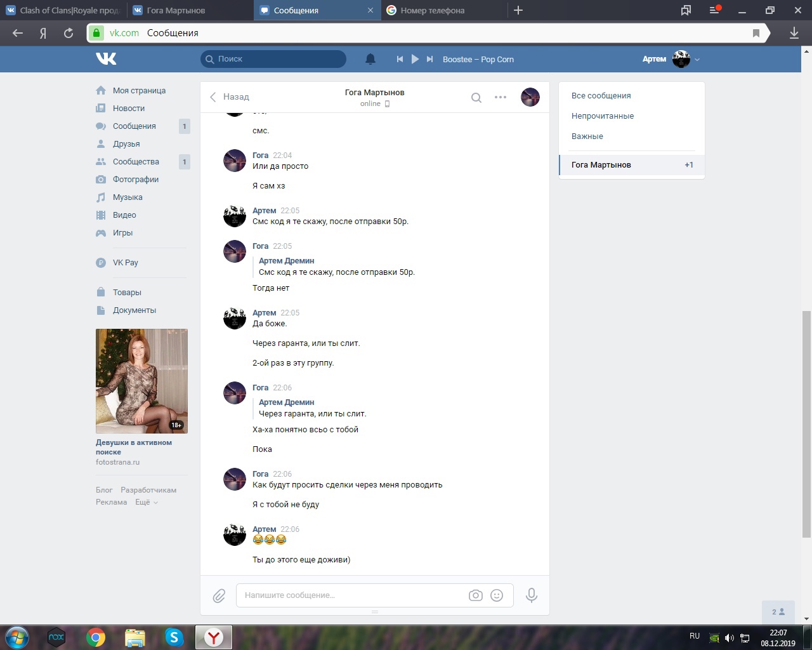This screenshot has width=812, height=650.
Task: Go back using the Назад button
Action: tap(230, 97)
